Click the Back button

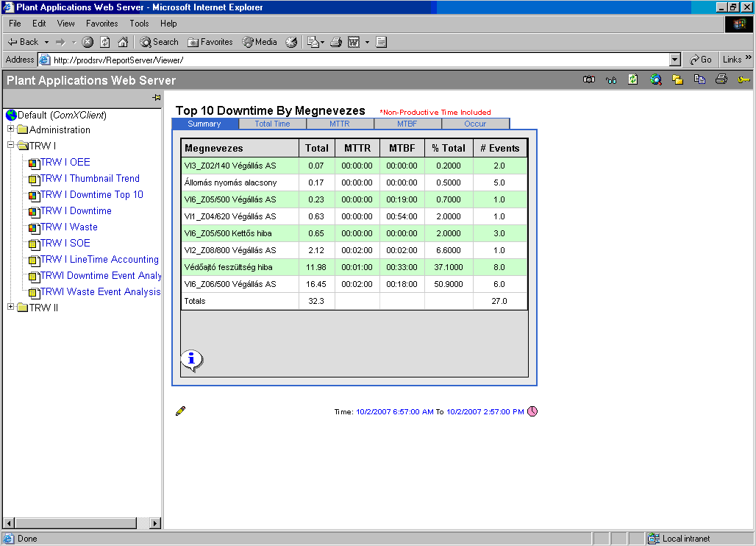[23, 43]
